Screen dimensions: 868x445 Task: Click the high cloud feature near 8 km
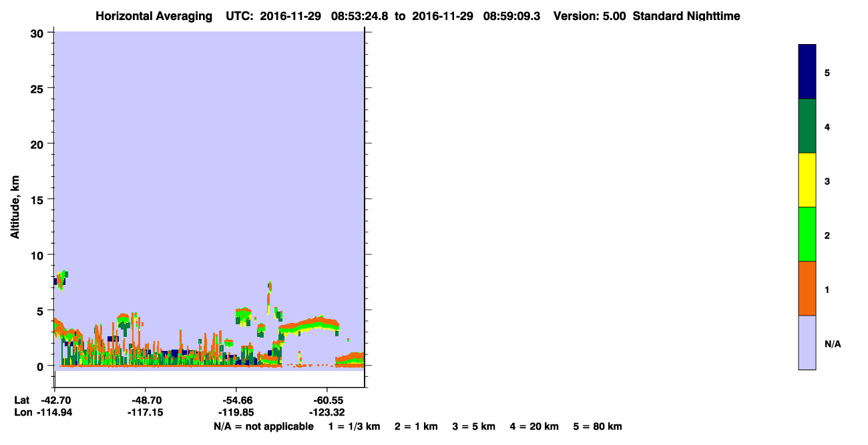point(61,279)
